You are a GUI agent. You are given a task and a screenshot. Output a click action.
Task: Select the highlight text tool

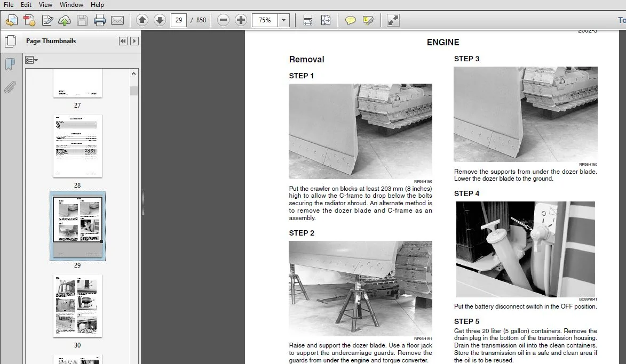point(368,20)
